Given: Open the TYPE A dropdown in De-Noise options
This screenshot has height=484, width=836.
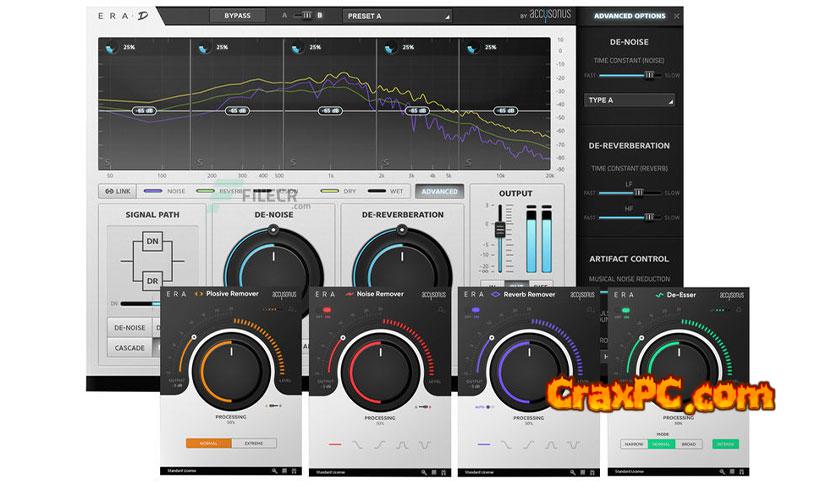Looking at the screenshot, I should [630, 100].
